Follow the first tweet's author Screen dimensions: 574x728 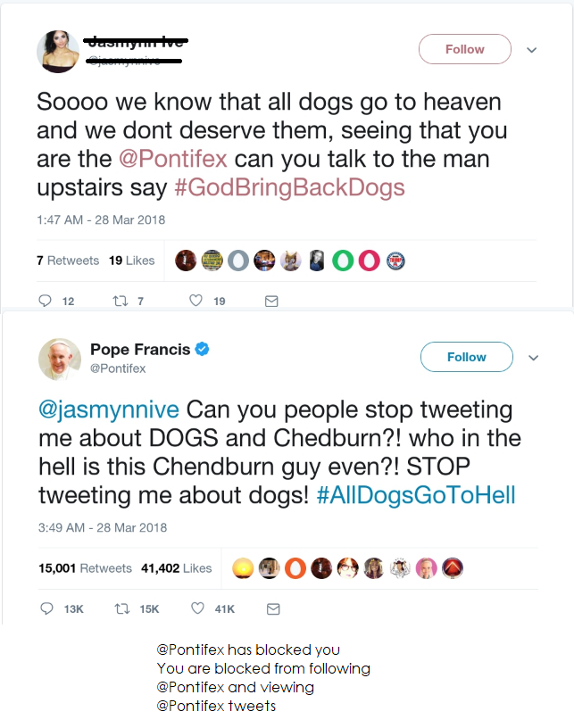(x=464, y=49)
